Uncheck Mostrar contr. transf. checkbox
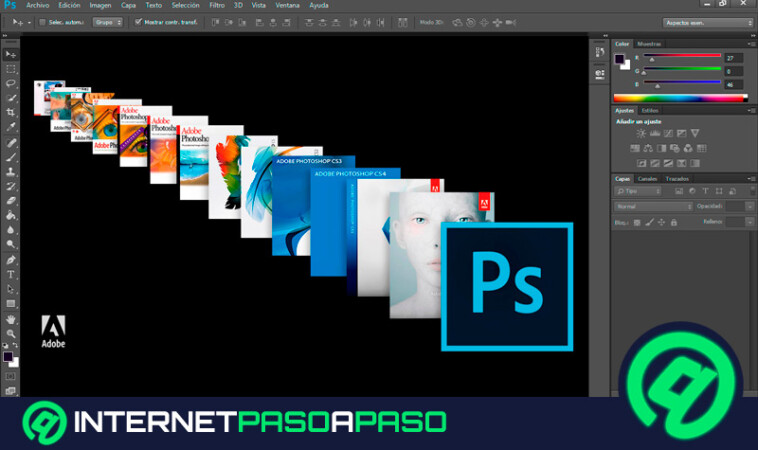 [x=138, y=21]
